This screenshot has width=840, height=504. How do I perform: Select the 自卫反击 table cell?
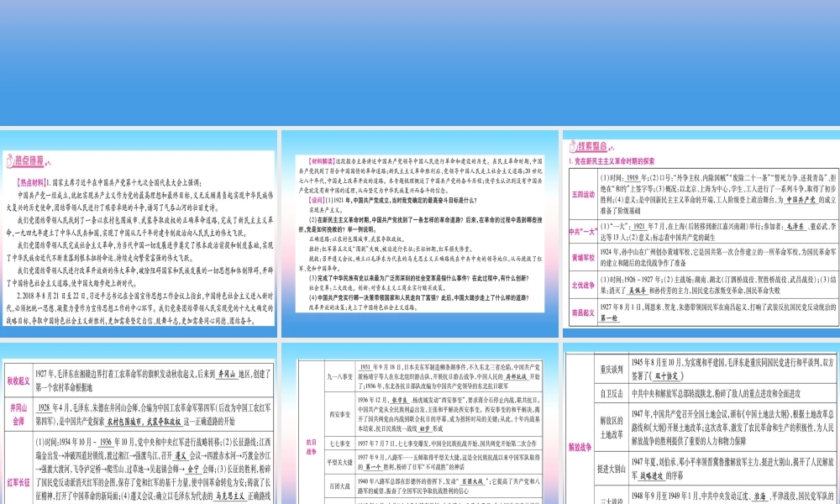pyautogui.click(x=611, y=394)
